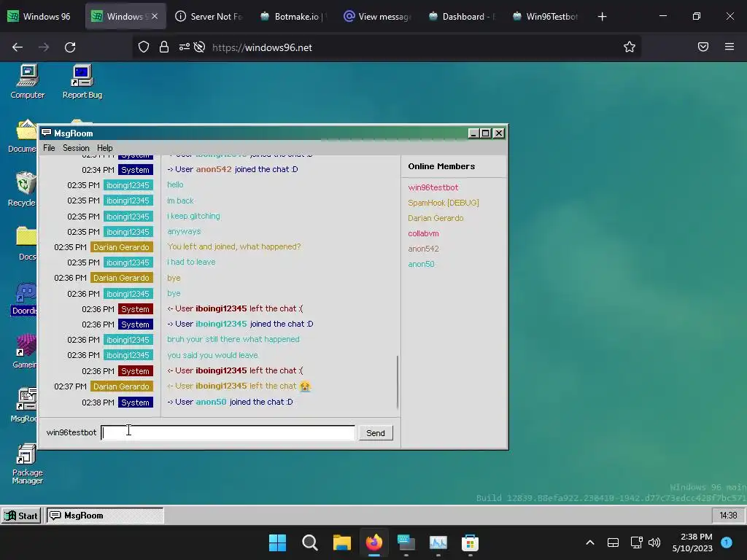Open the Docs folder desktop icon
The image size is (747, 560).
click(27, 244)
